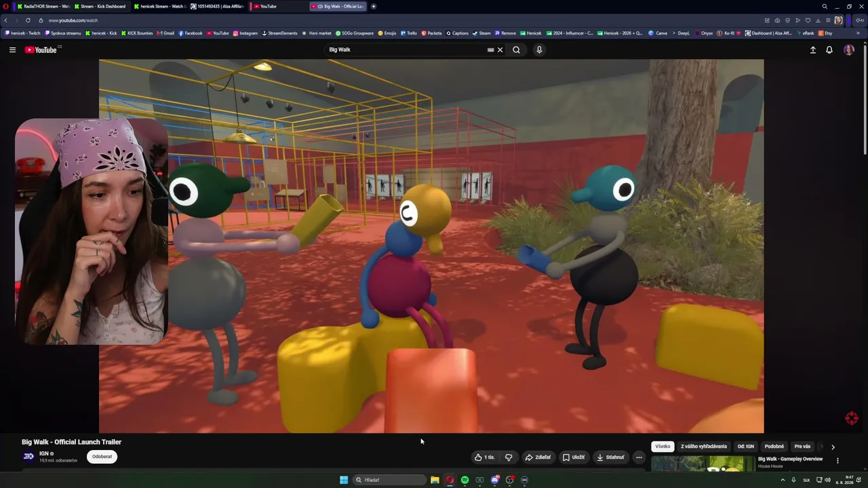
Task: Switch to the YouTube browser tab
Action: [x=279, y=6]
